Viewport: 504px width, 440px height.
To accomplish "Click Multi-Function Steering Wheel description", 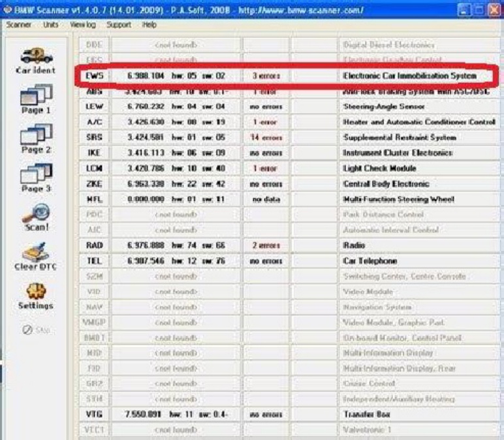I will point(399,199).
